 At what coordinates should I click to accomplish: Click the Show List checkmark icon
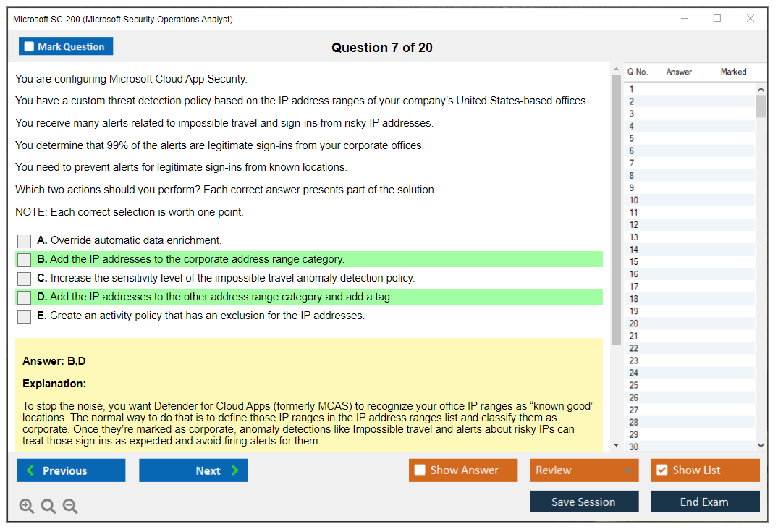(661, 470)
